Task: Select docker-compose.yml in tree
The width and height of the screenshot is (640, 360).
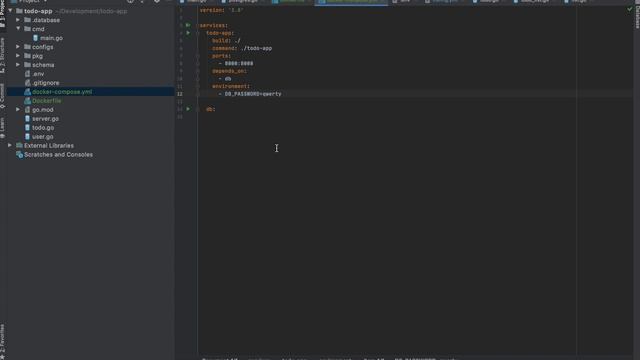Action: 62,92
